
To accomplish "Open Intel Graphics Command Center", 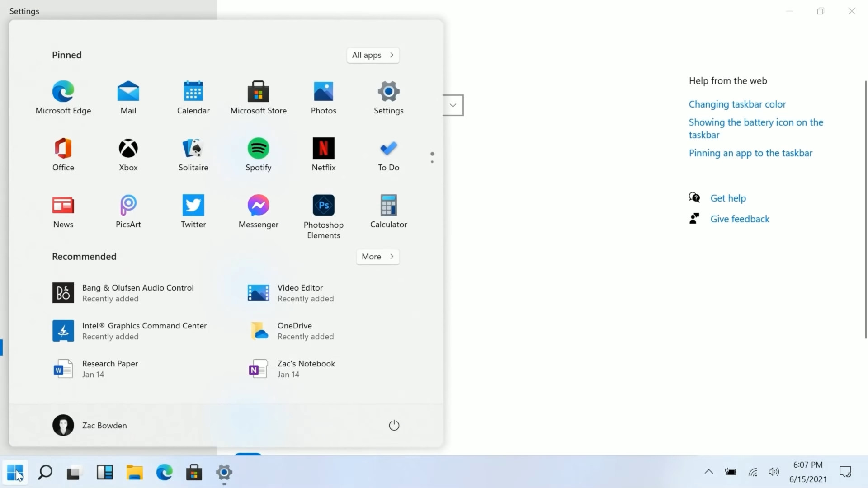I will click(129, 331).
